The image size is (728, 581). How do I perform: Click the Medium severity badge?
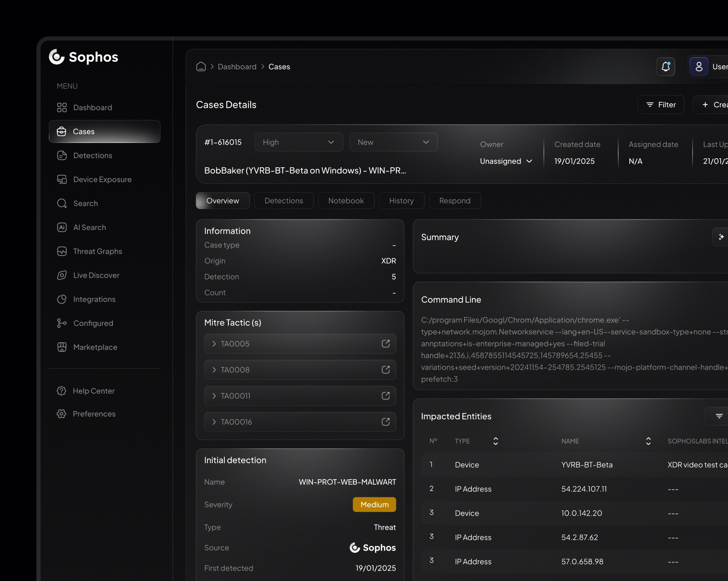pyautogui.click(x=374, y=505)
